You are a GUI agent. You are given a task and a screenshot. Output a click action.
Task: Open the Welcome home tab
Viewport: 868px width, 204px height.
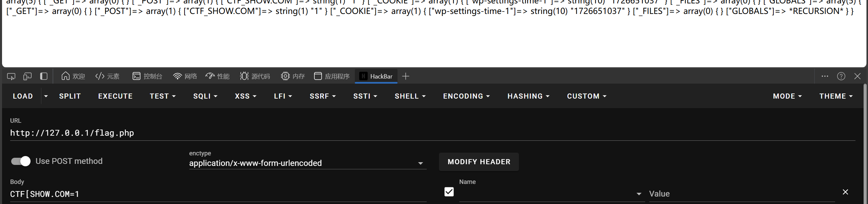tap(73, 76)
